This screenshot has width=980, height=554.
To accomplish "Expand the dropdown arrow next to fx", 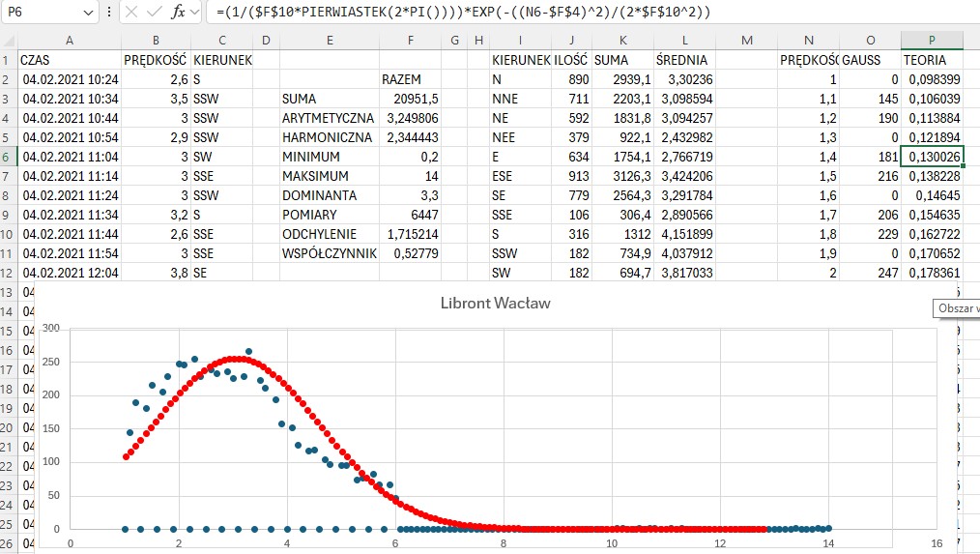I will point(195,13).
